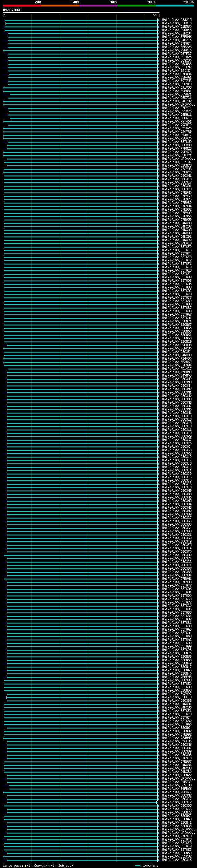197x868 pixels.
Task: Click the purple ~60% legend color segment
Action: coord(99,6)
